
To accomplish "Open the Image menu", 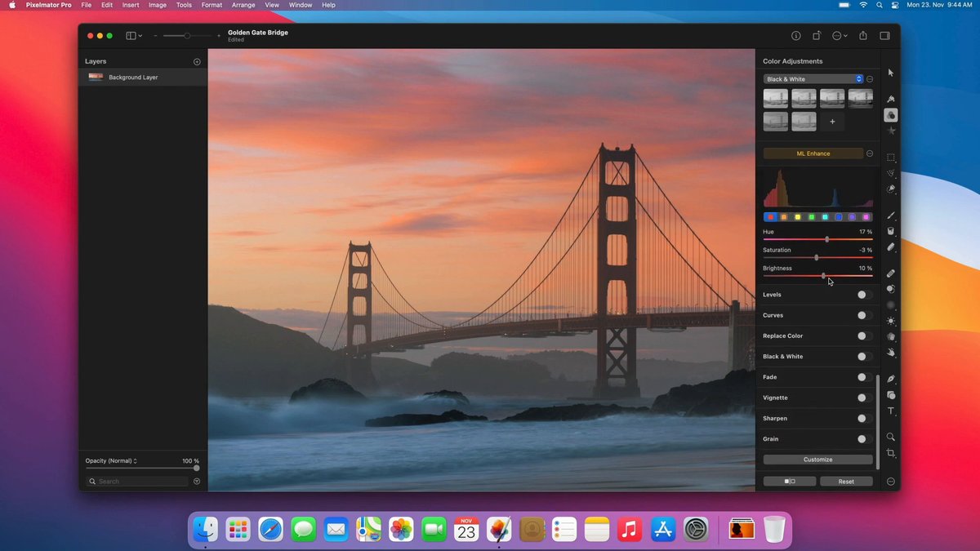I will 158,5.
